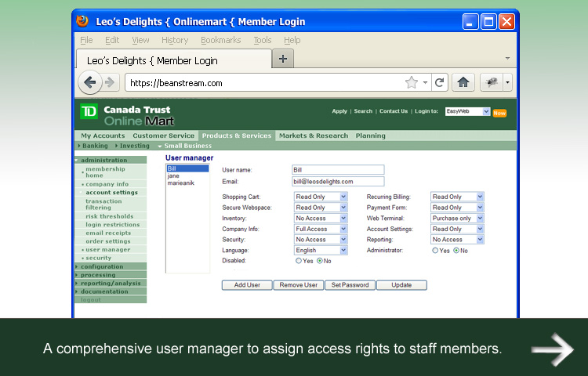Select No for Administrator option

coord(456,250)
